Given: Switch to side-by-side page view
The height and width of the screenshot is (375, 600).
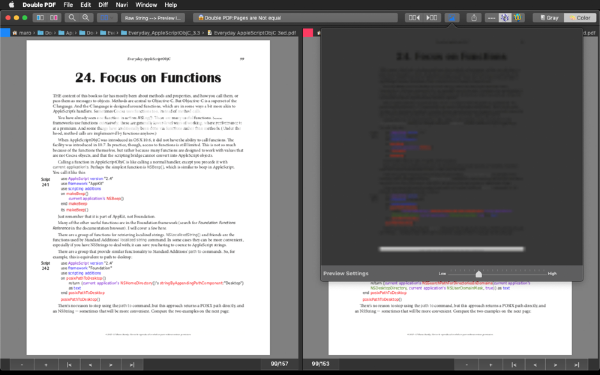Looking at the screenshot, I should pyautogui.click(x=40, y=18).
